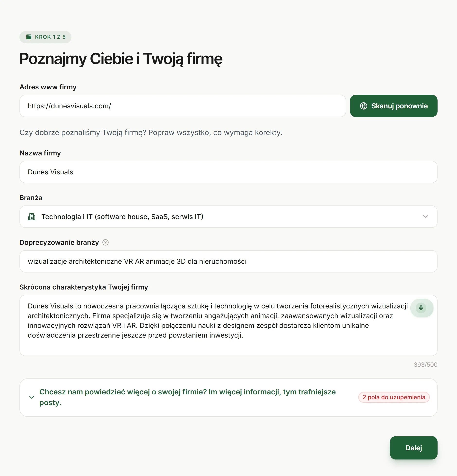Click into the Nazwa firmy field

228,172
